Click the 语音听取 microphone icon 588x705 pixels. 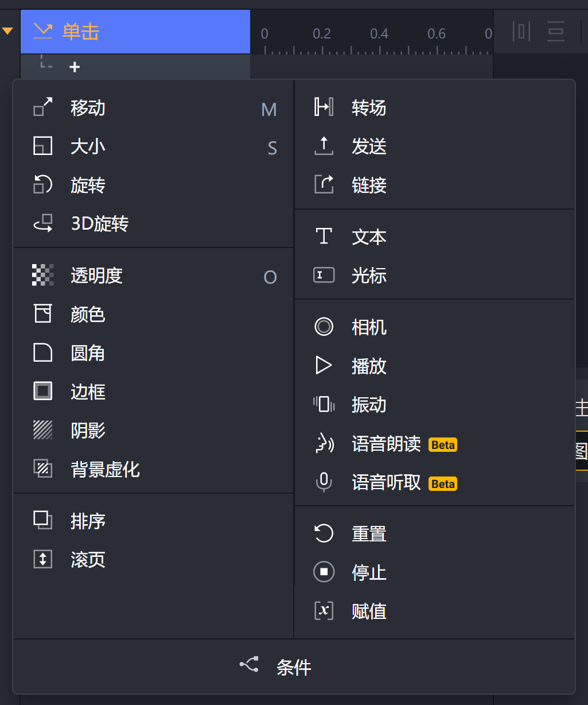324,482
